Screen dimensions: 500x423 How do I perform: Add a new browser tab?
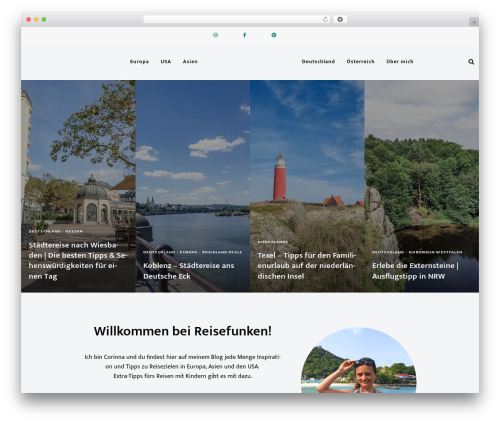pyautogui.click(x=474, y=22)
